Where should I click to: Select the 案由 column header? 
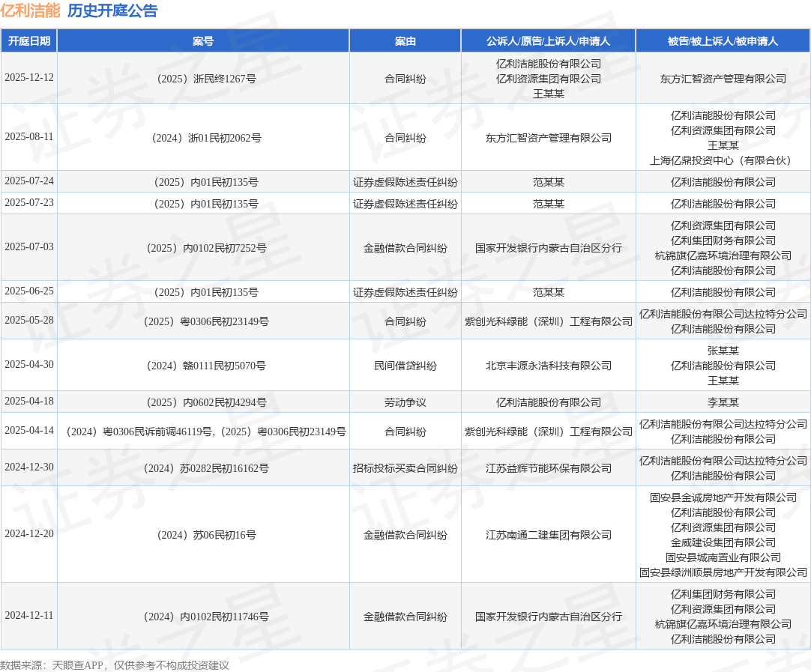point(405,41)
